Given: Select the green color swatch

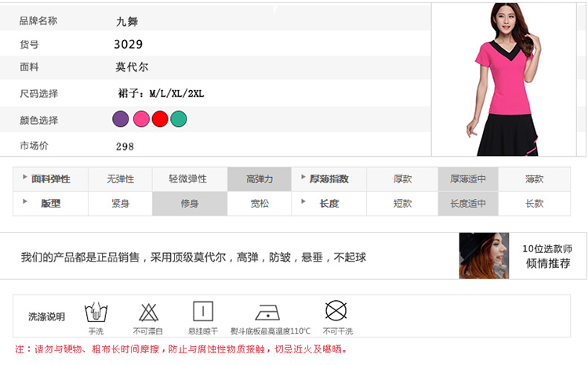Looking at the screenshot, I should (179, 119).
